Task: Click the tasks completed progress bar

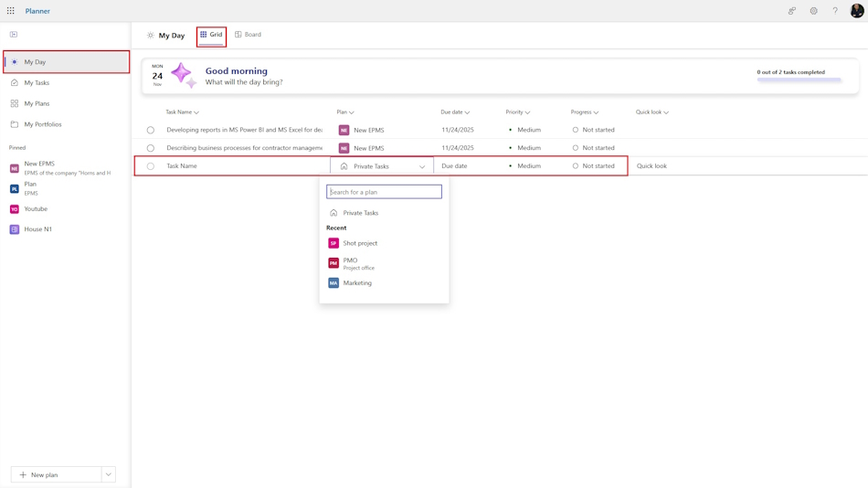Action: [x=799, y=80]
